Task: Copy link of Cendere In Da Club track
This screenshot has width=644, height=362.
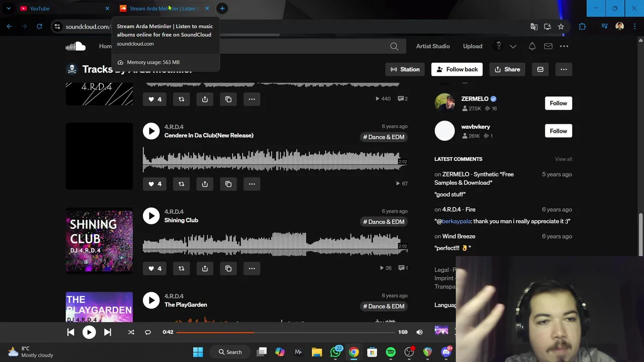Action: tap(228, 184)
